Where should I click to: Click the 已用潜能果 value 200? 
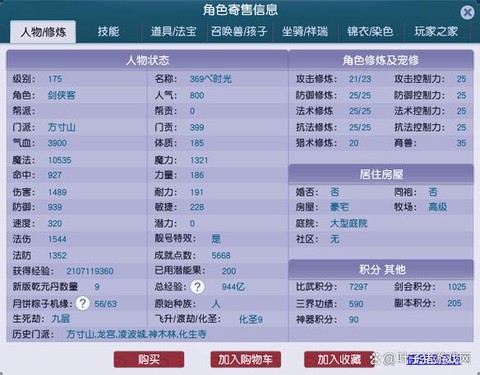point(229,271)
